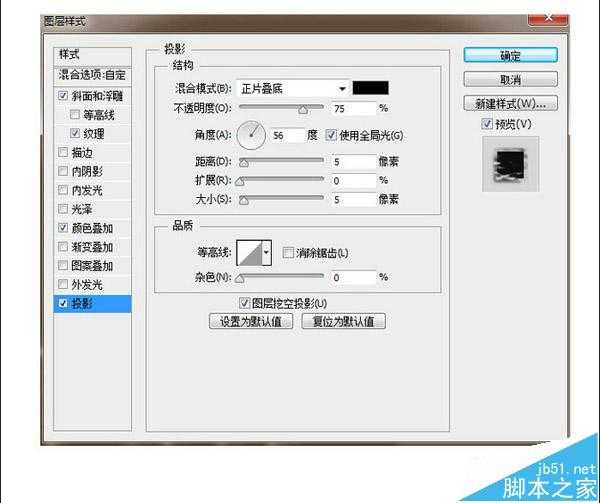Enable the 描边 style checkbox
Screen dimensions: 600x503
(63, 152)
